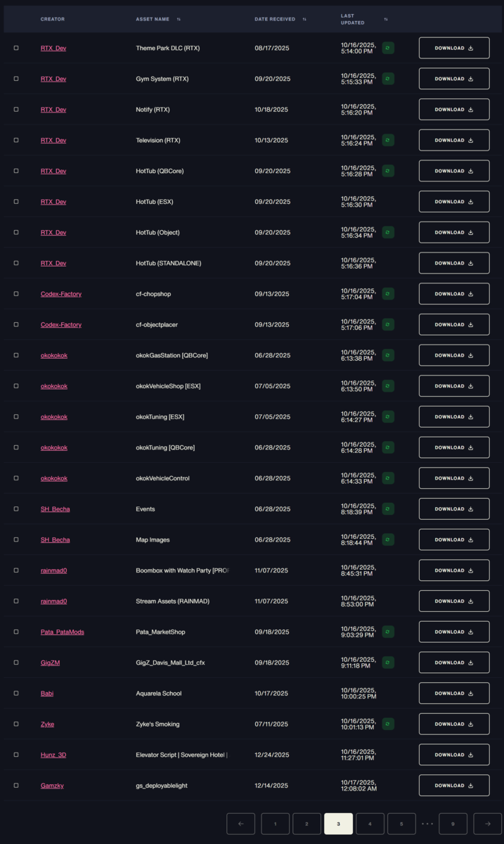Jump to page 9 in pagination
Viewport: 504px width, 844px height.
(x=453, y=824)
